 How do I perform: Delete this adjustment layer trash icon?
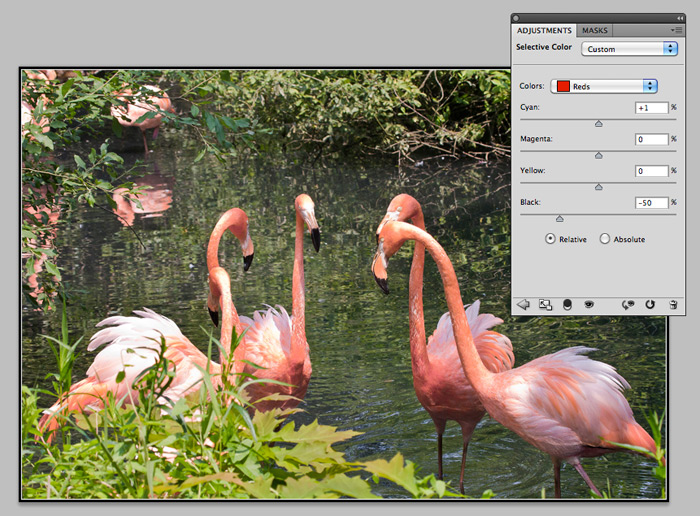(672, 305)
